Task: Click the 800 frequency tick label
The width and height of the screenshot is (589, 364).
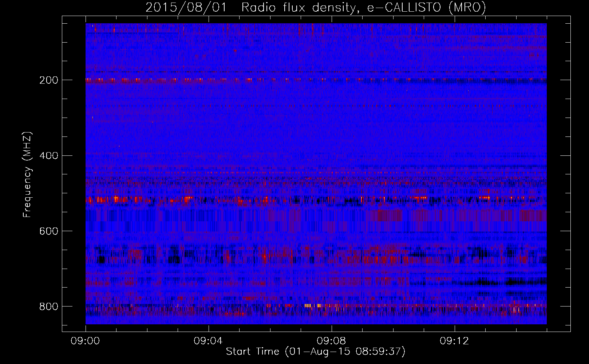Action: click(49, 306)
